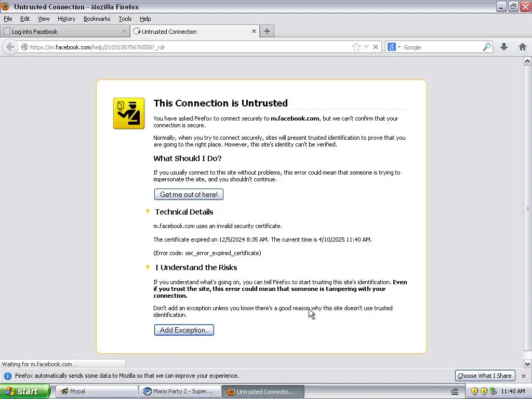The width and height of the screenshot is (532, 399).
Task: Click the site identity globe icon
Action: [24, 47]
